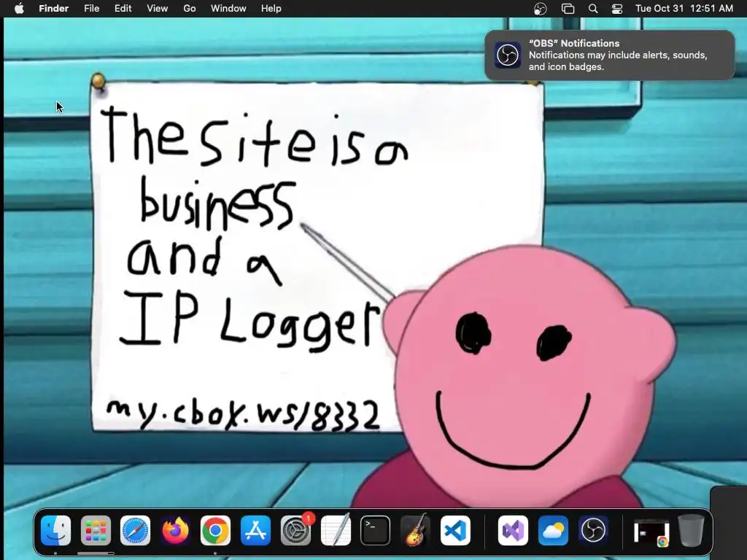This screenshot has width=747, height=560.
Task: Launch GarageBand from the Dock
Action: coord(415,531)
